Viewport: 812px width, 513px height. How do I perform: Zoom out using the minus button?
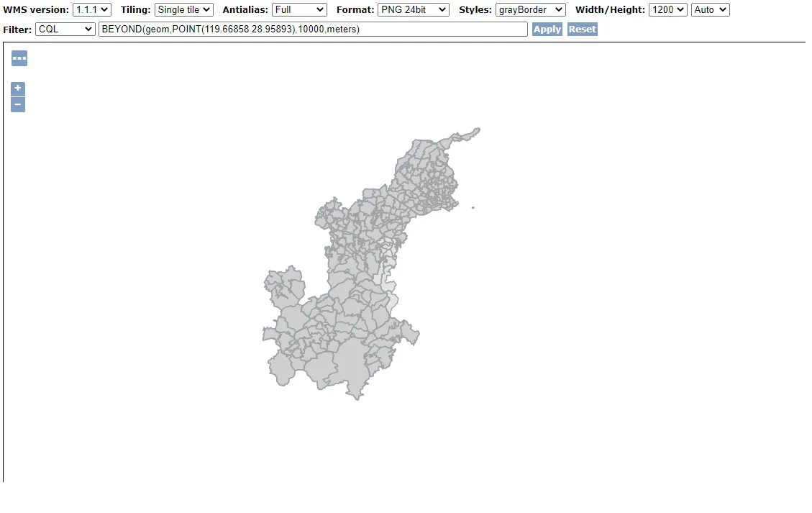(18, 105)
